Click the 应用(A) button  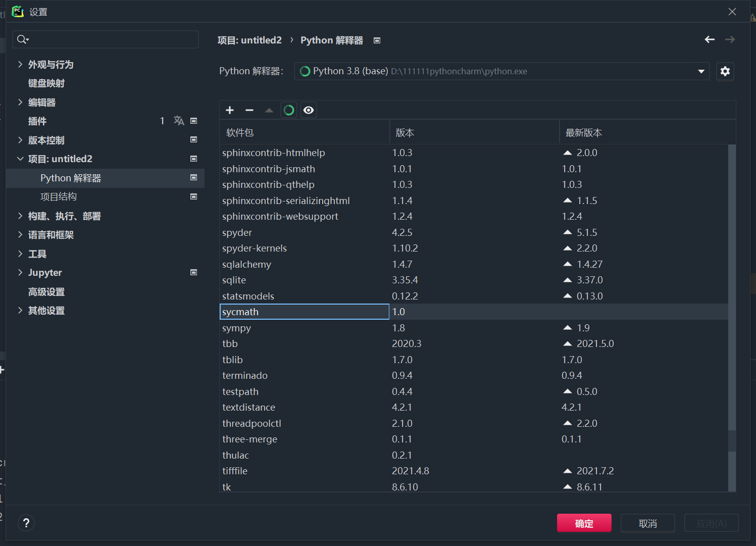point(712,523)
